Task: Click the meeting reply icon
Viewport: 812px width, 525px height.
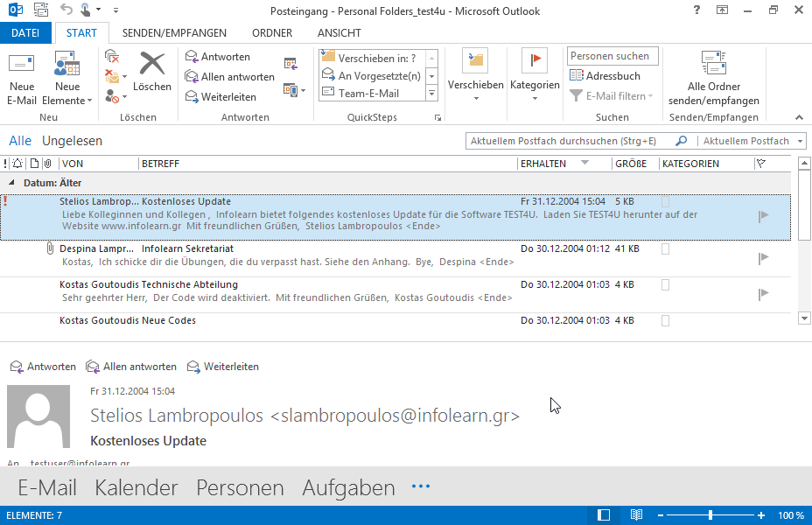Action: tap(290, 64)
